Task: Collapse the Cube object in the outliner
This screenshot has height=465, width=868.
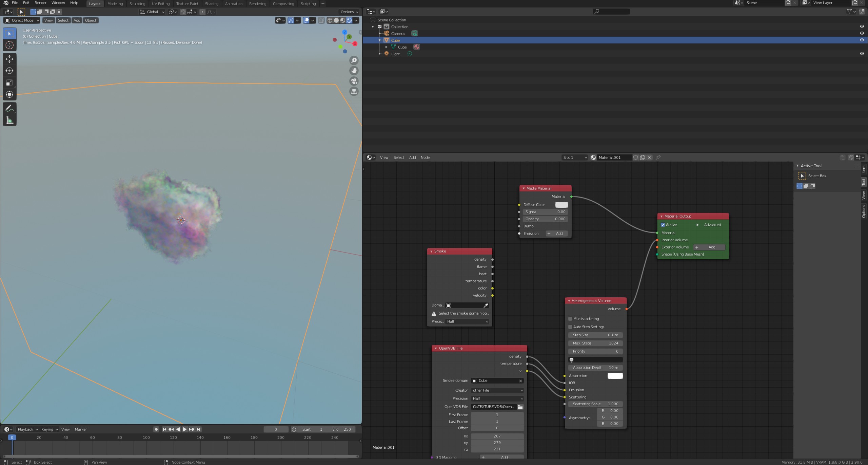Action: point(380,40)
